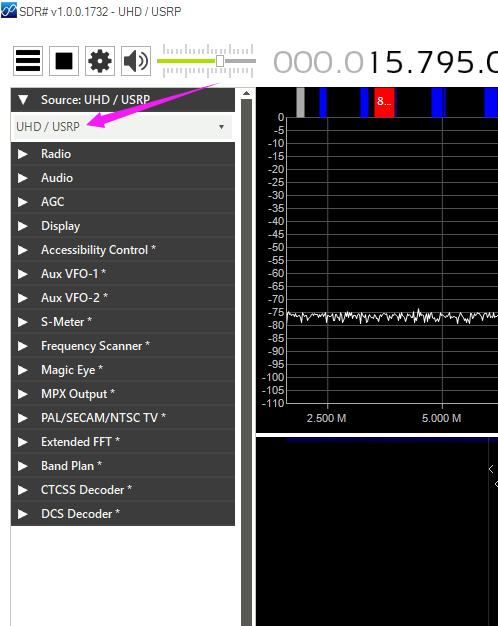This screenshot has width=498, height=626.
Task: Collapse the Source: UHD / USRP section
Action: [123, 100]
